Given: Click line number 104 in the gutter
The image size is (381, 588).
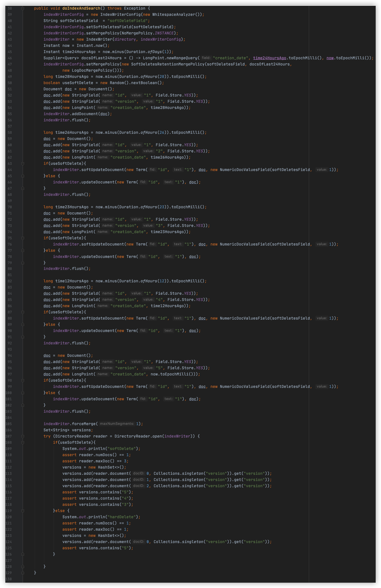Looking at the screenshot, I should click(8, 418).
